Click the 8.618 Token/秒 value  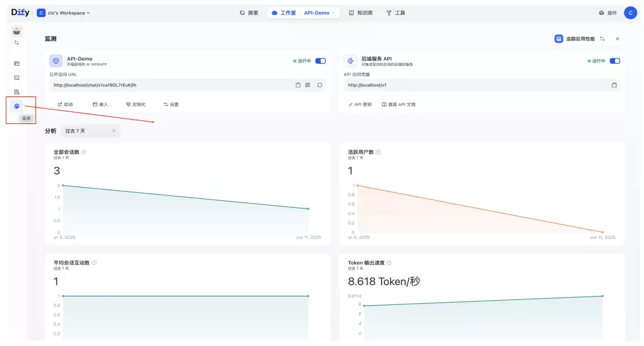point(384,282)
